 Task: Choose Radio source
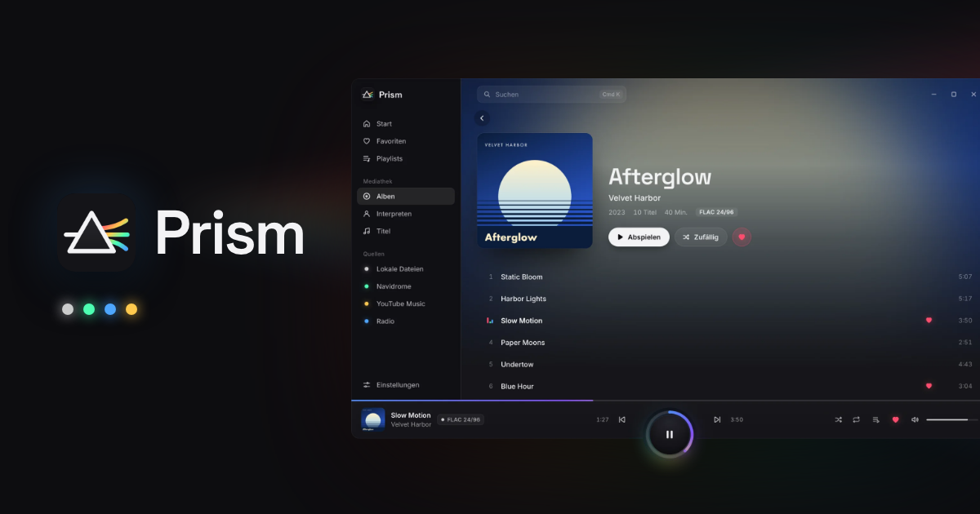[406, 321]
